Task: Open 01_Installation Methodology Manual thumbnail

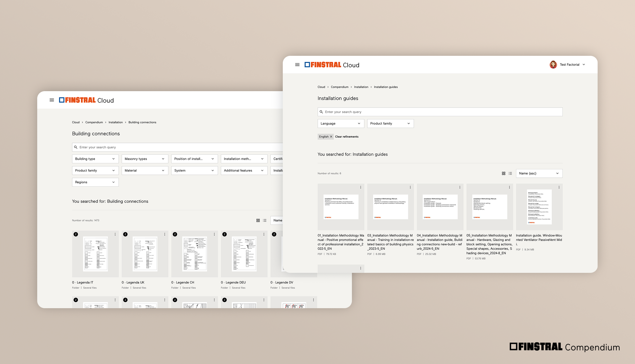Action: point(341,207)
